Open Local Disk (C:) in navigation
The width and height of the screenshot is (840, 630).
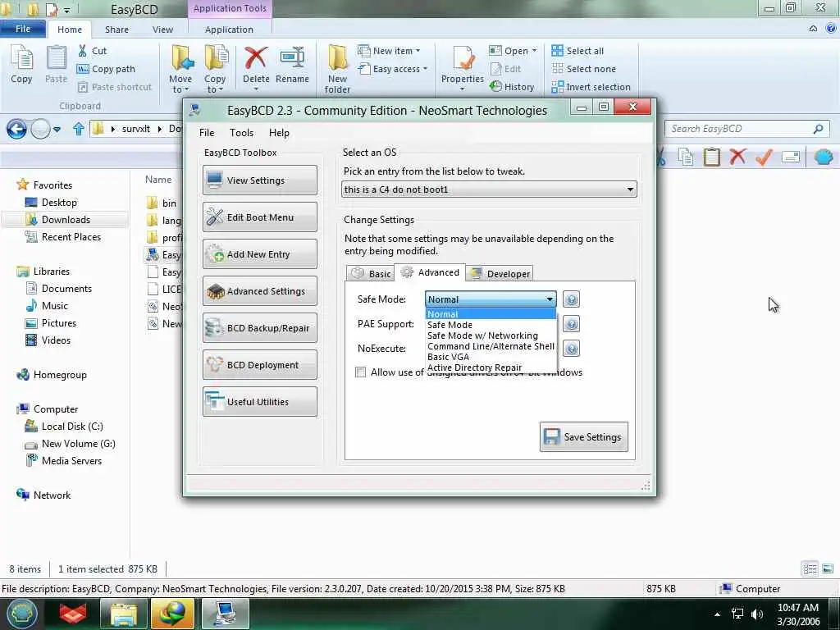pyautogui.click(x=72, y=427)
